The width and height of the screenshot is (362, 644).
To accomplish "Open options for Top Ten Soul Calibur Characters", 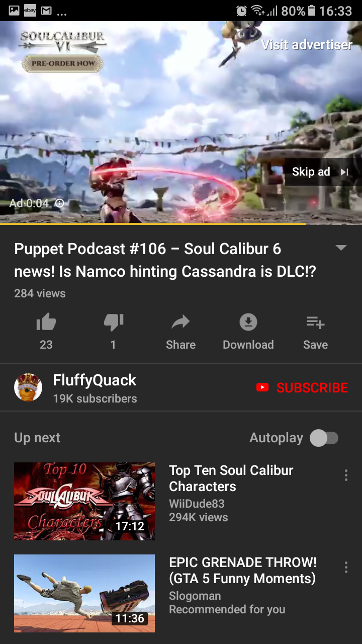I will point(346,475).
